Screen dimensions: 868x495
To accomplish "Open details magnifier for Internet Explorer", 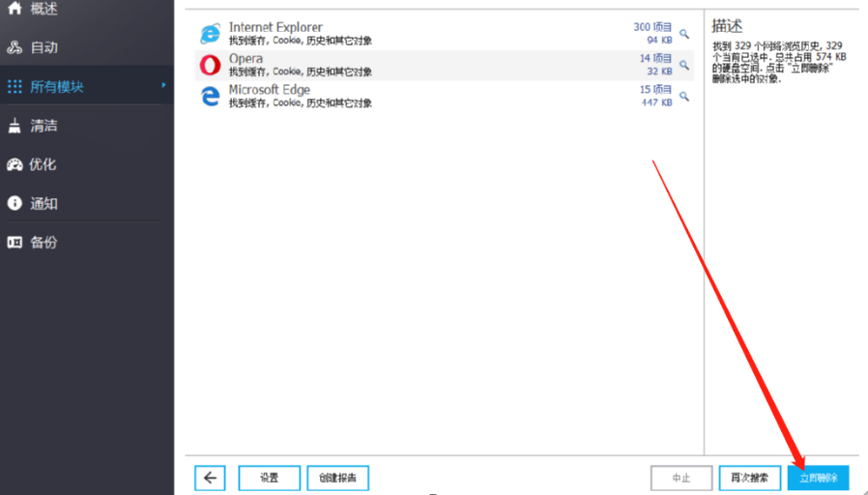I will 684,35.
